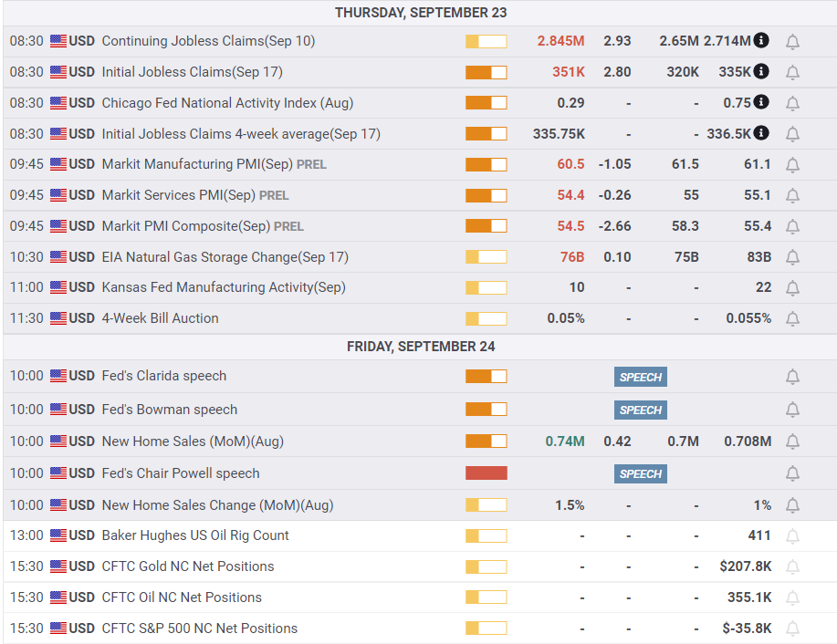
Task: Click orange volatility bar for Markit PMI Composite
Action: click(487, 226)
